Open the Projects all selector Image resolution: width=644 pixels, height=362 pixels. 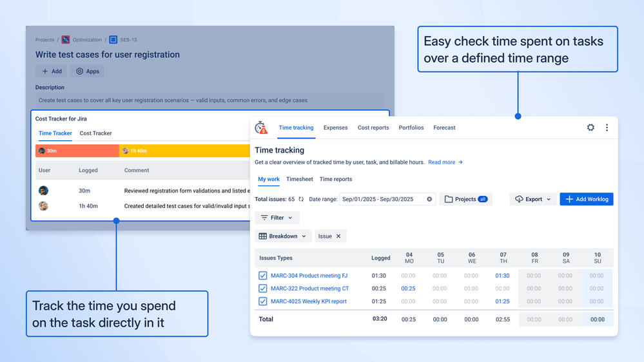tap(465, 199)
